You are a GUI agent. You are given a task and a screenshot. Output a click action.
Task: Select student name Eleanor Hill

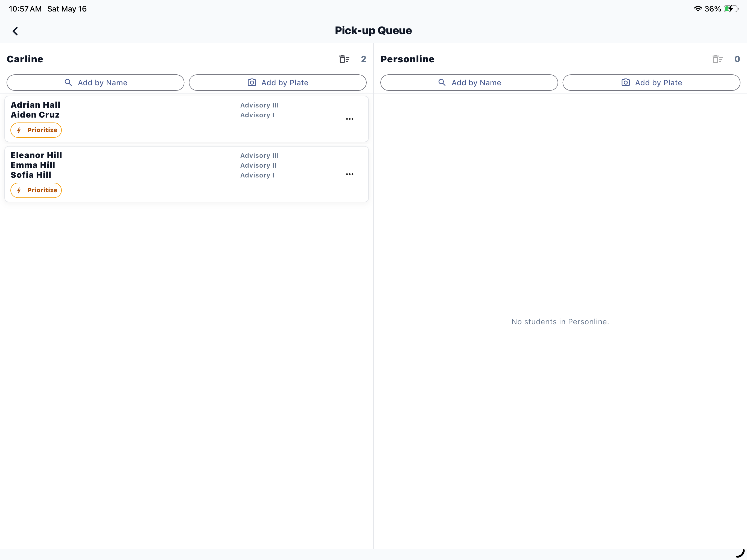coord(36,155)
